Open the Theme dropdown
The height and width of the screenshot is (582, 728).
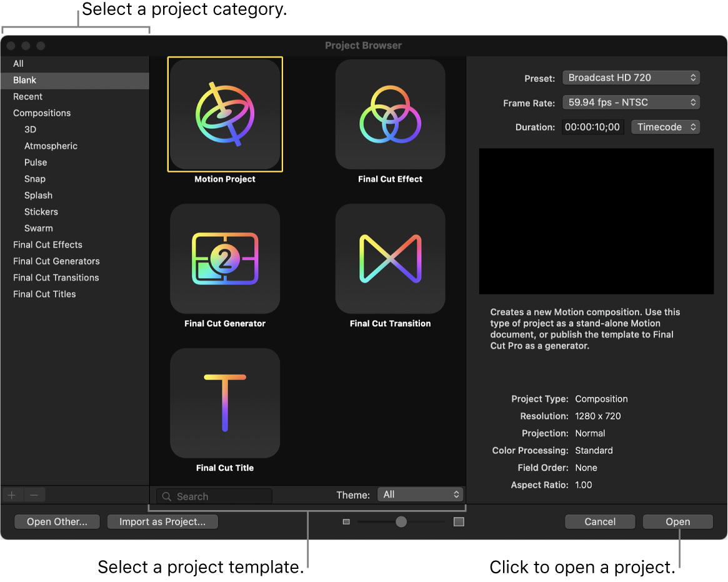coord(420,494)
